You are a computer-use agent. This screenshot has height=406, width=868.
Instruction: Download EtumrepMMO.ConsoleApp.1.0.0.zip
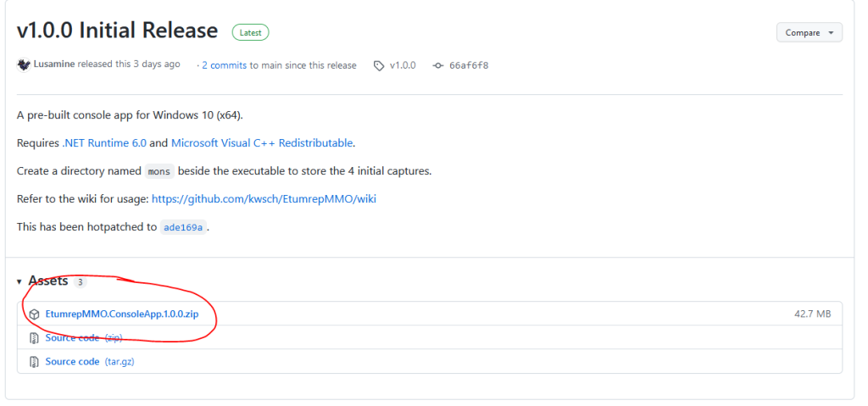[x=121, y=314]
